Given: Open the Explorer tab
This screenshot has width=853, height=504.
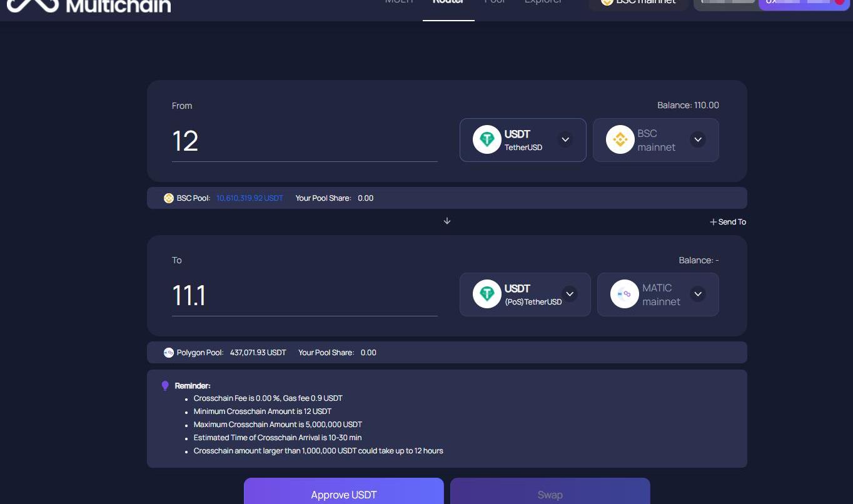Looking at the screenshot, I should point(543,3).
